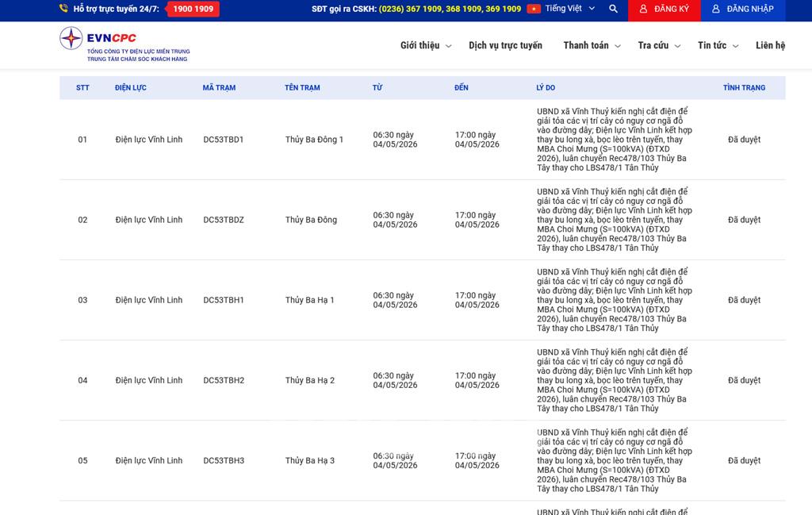812x515 pixels.
Task: Go to the Liên hệ page
Action: coord(770,45)
